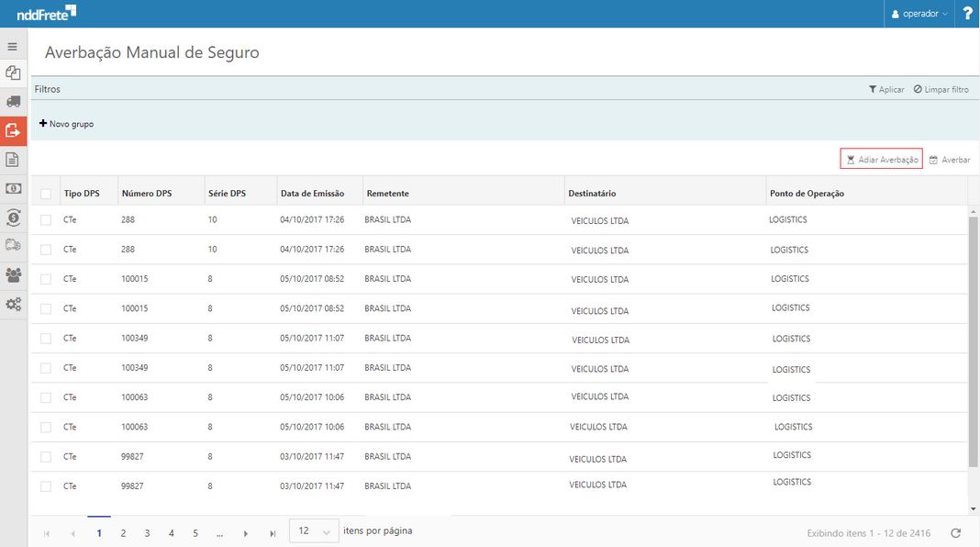Screen dimensions: 980x547
Task: Open the dollar cycle sidebar icon
Action: [x=13, y=218]
